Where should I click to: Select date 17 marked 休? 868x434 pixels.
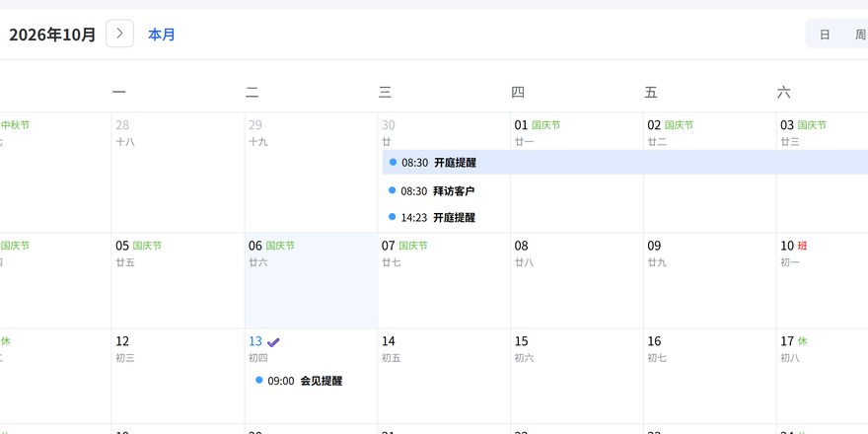pos(822,377)
